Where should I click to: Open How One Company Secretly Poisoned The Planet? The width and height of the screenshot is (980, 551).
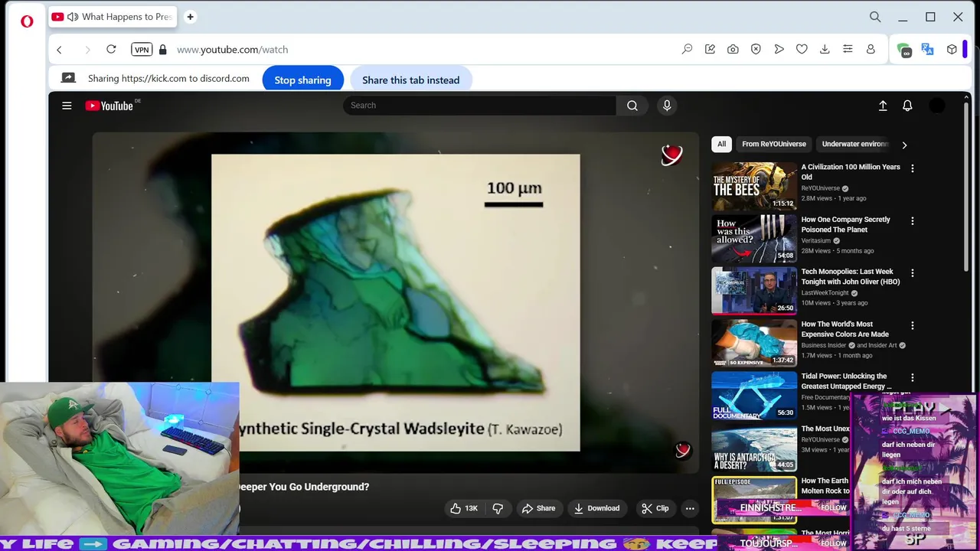click(x=845, y=224)
